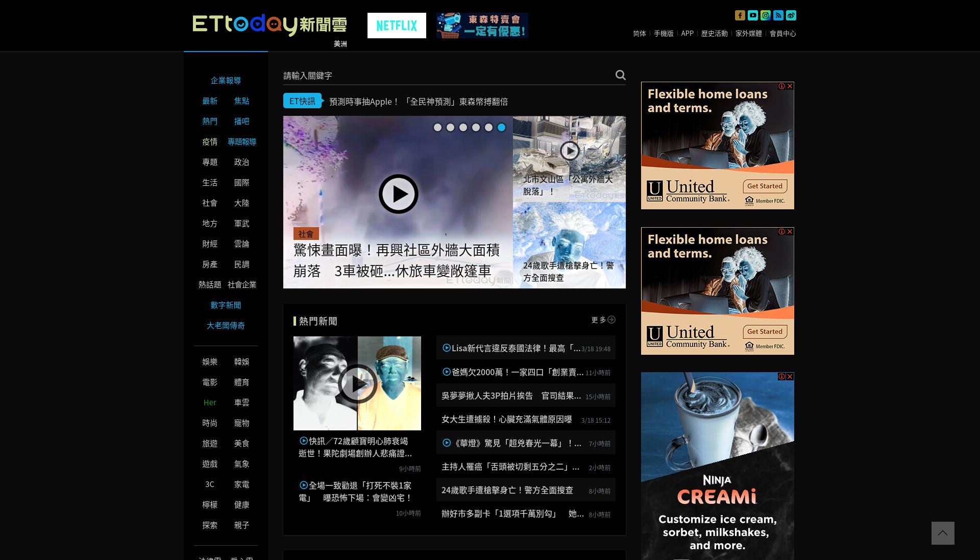Open headline 辦好市多副卡
980x560 pixels.
click(x=512, y=514)
